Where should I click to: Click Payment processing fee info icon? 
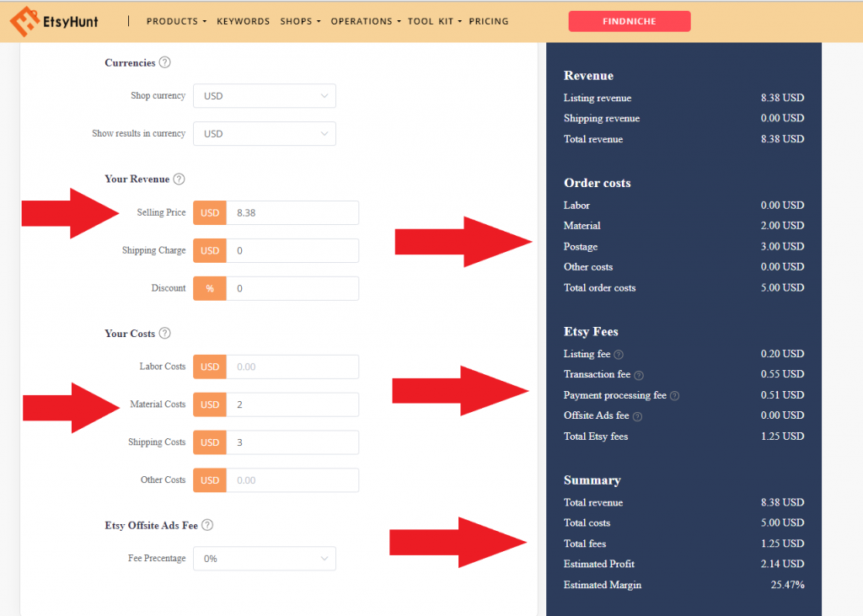[674, 396]
